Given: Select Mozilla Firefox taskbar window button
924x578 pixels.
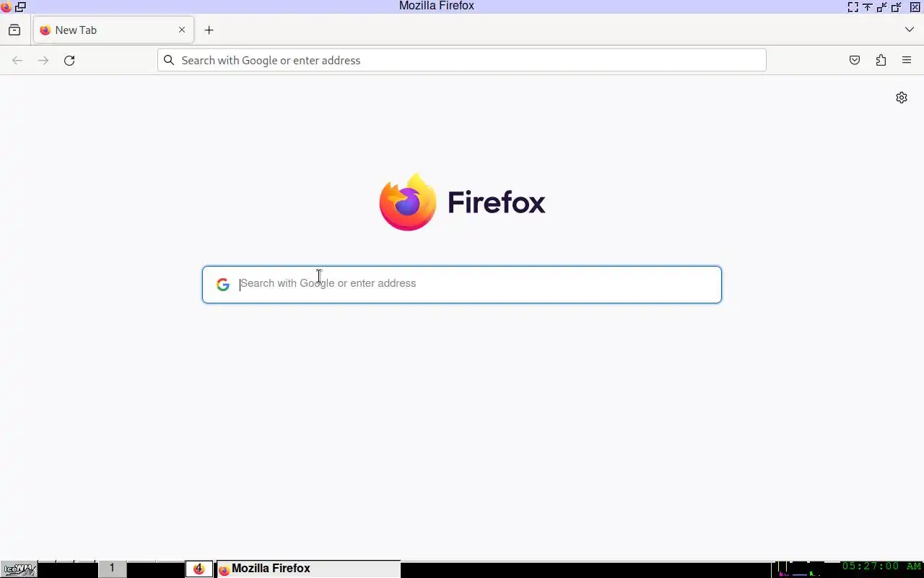Looking at the screenshot, I should [x=308, y=569].
